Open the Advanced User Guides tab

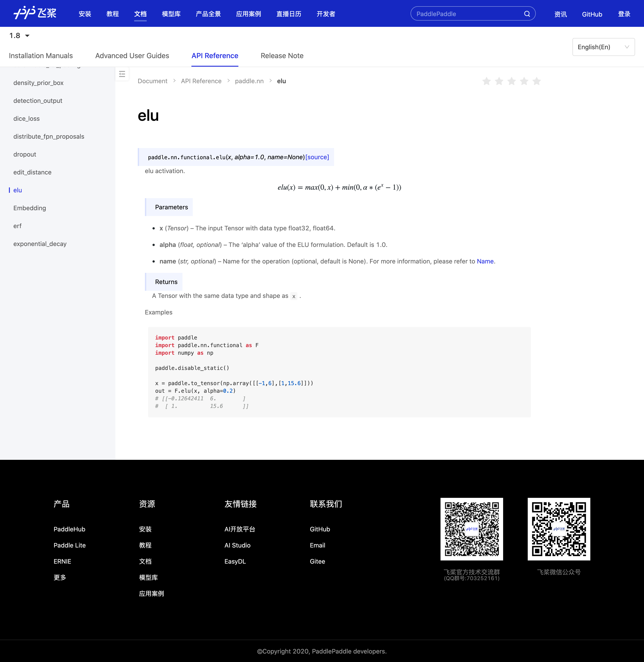coord(132,56)
